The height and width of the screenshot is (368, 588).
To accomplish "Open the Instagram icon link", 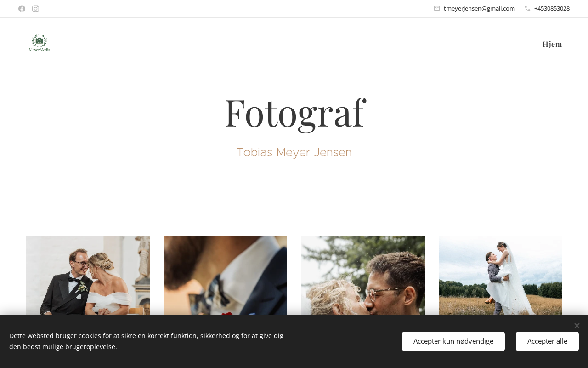I will [35, 9].
